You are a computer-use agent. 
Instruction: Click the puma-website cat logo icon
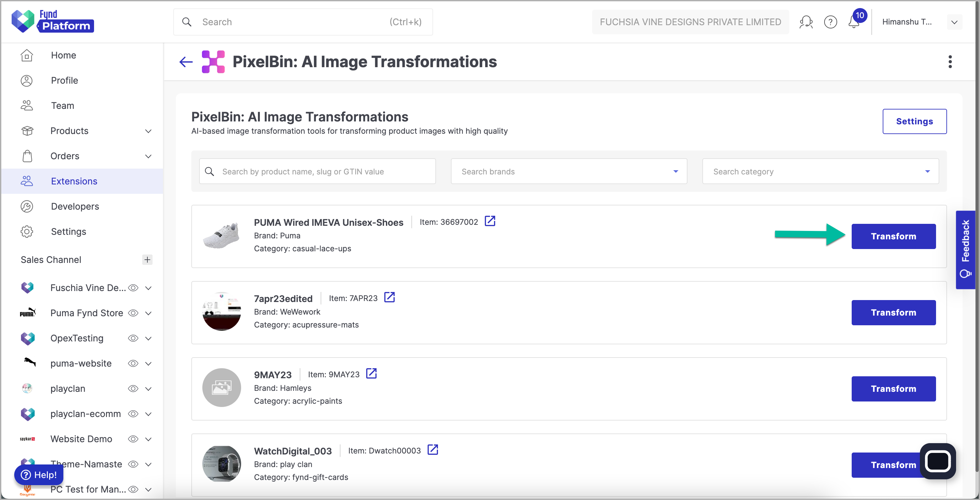click(29, 362)
